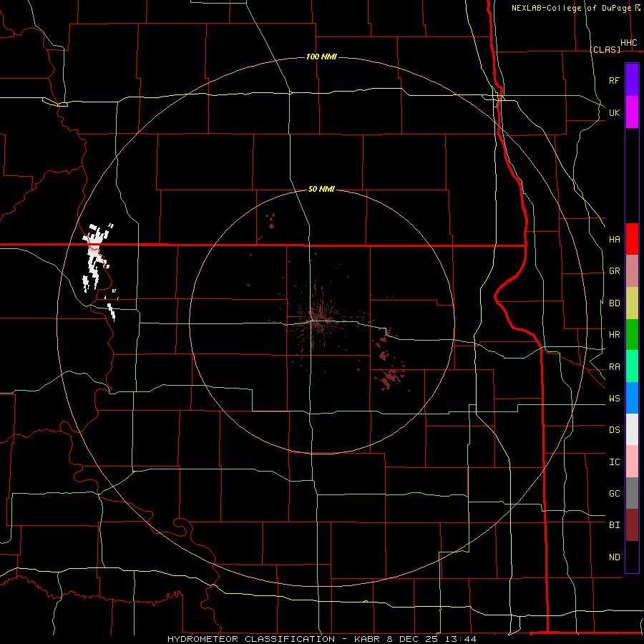The image size is (644, 644).
Task: Click the Hydrometeor Classification KABR title text
Action: click(x=321, y=639)
